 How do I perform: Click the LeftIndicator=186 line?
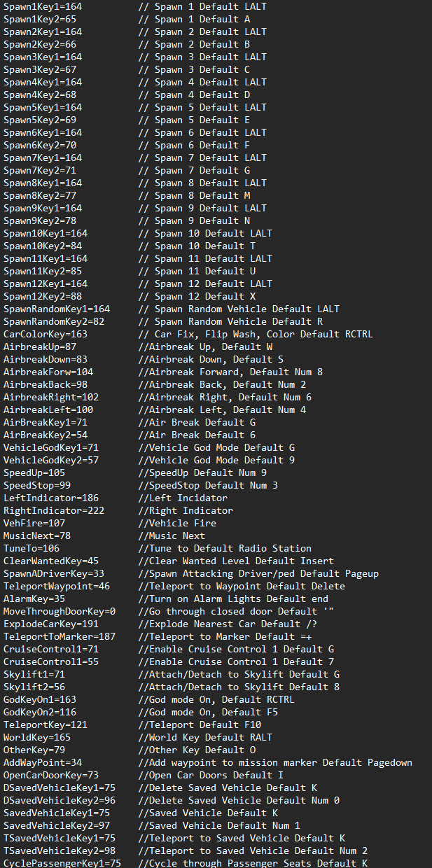click(x=51, y=498)
